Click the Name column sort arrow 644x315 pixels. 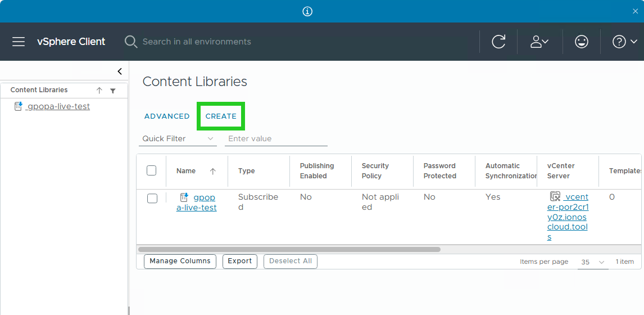coord(213,172)
